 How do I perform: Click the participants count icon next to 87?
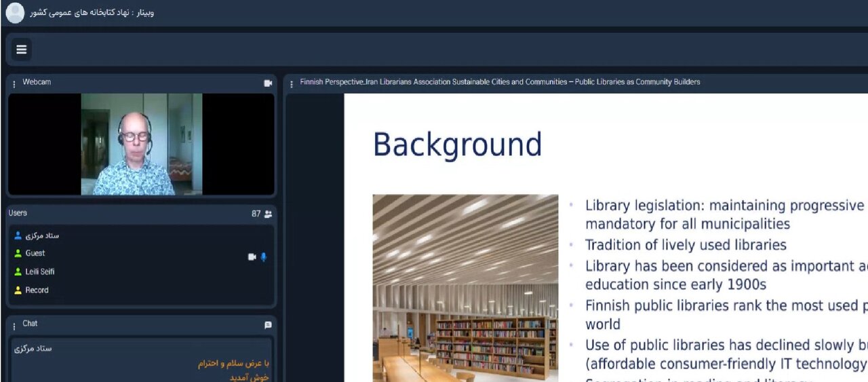pos(268,214)
